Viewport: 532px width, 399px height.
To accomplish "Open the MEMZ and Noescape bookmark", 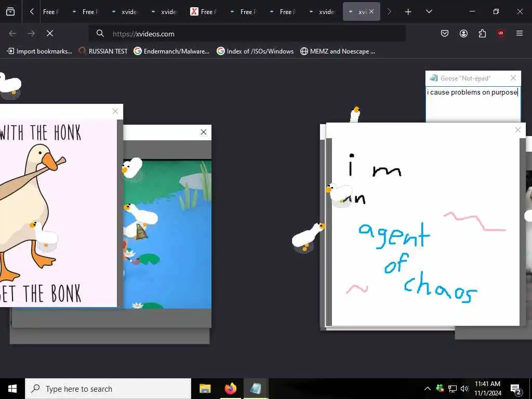I will point(338,51).
